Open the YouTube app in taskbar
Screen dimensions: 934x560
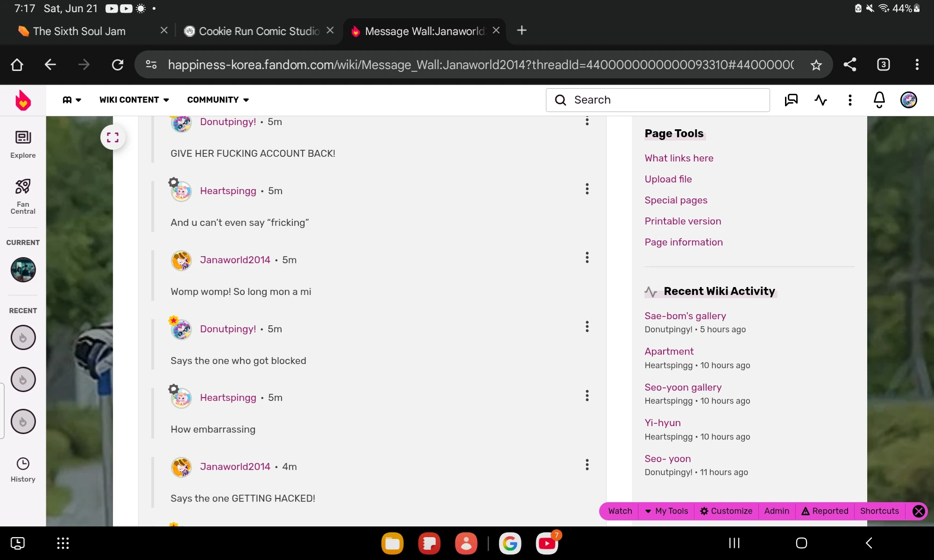coord(546,543)
